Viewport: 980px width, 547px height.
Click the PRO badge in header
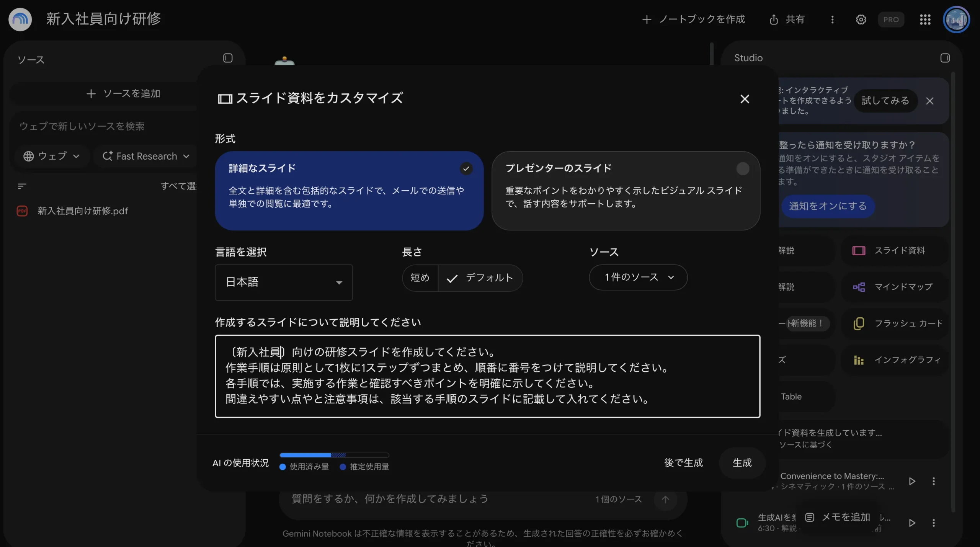pos(891,20)
